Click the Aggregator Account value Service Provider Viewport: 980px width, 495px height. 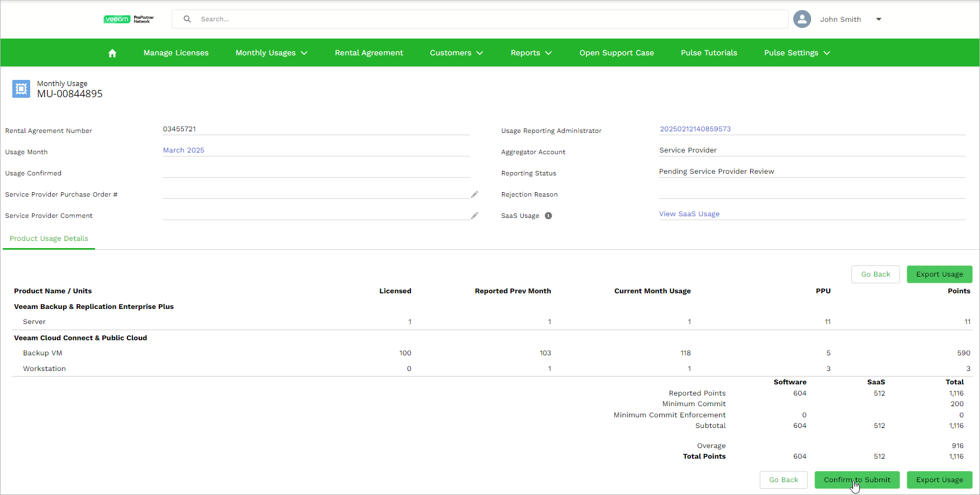point(688,150)
